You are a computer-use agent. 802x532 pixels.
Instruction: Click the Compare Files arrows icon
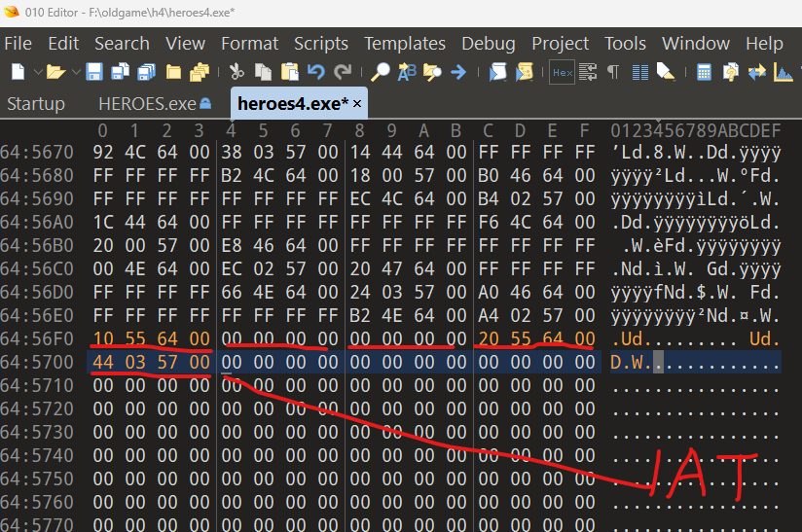coord(757,72)
